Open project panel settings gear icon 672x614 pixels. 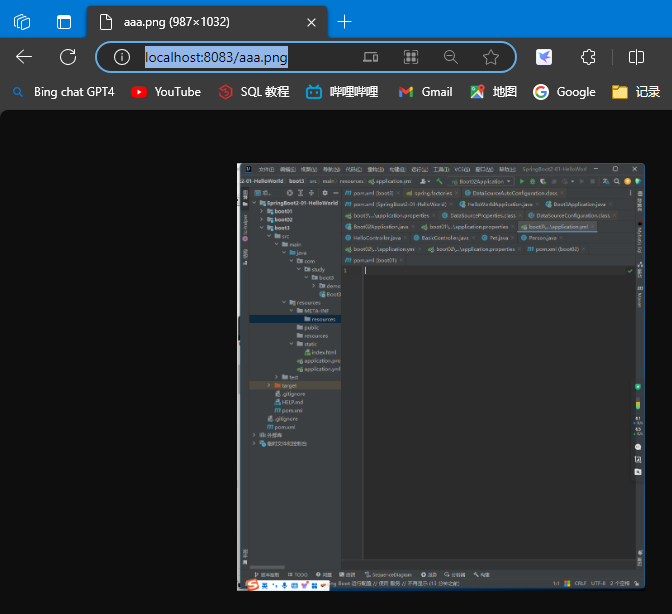[x=325, y=193]
